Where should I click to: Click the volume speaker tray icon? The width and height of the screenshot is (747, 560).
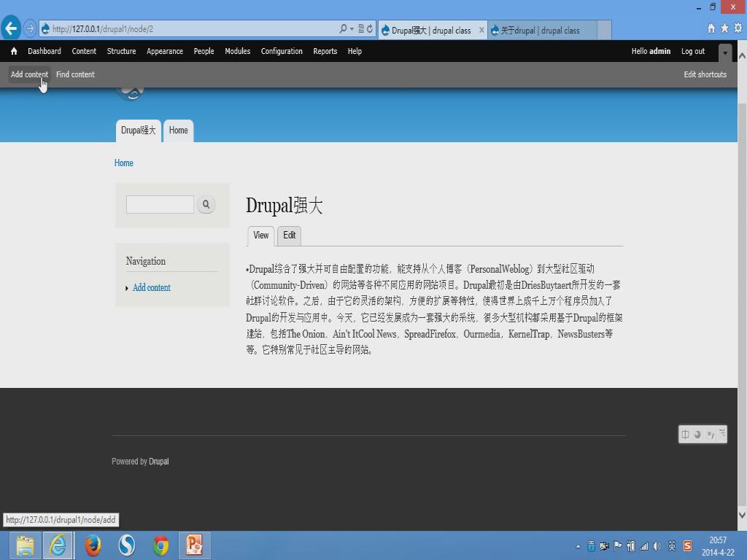point(657,546)
